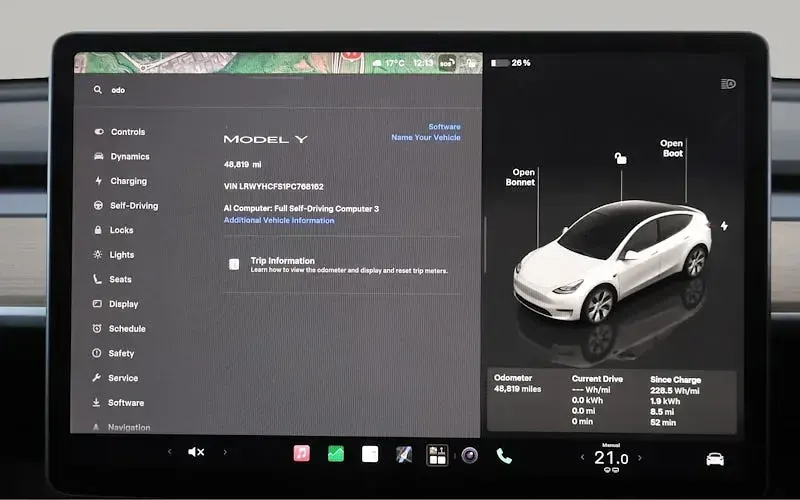Viewport: 800px width, 500px height.
Task: Open climate controls at 21.0
Action: pyautogui.click(x=611, y=458)
